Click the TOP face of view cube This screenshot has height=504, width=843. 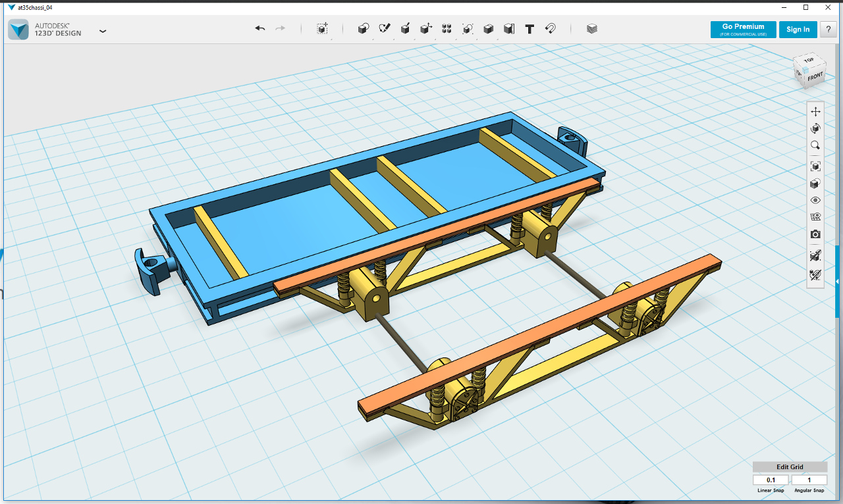(x=809, y=61)
